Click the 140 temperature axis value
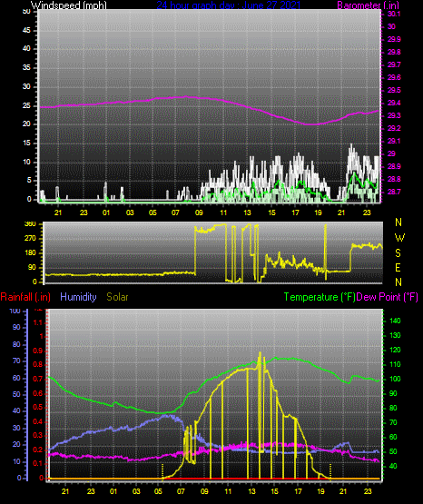423x504 pixels. click(x=395, y=321)
